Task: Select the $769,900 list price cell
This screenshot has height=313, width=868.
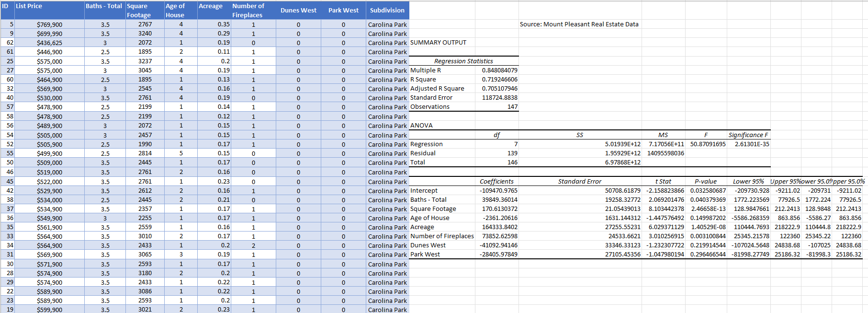Action: coord(50,24)
